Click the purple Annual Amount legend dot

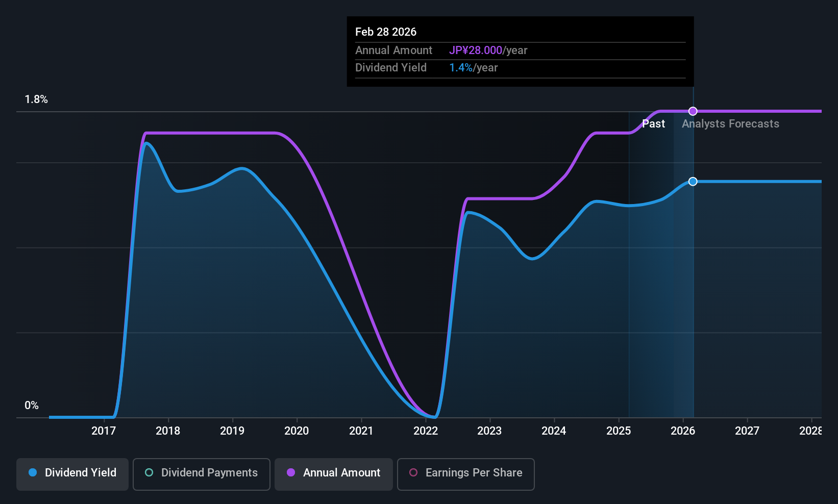click(x=291, y=472)
